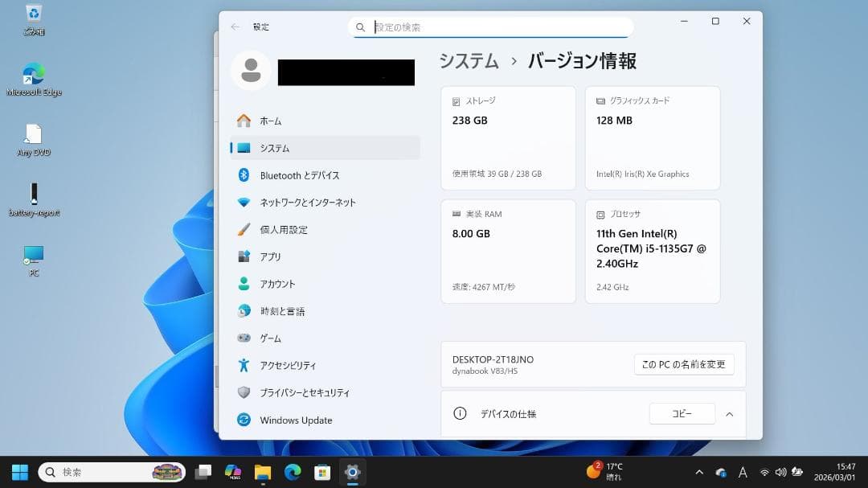The width and height of the screenshot is (868, 488).
Task: Open the ホーム settings page
Action: click(325, 121)
